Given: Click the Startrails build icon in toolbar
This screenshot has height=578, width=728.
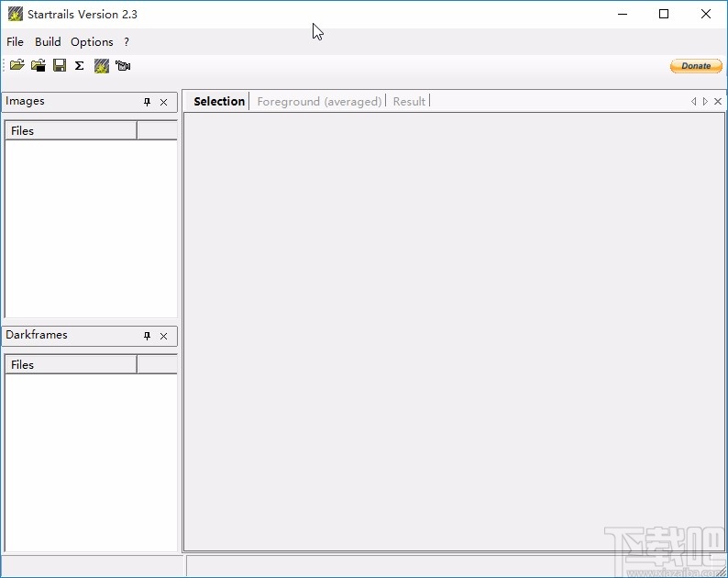Looking at the screenshot, I should click(x=102, y=65).
